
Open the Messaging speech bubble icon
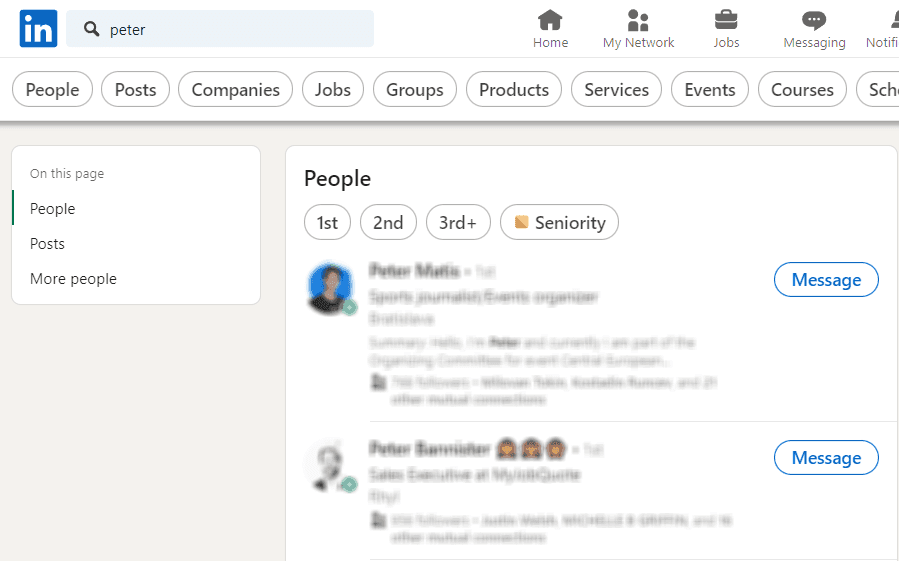(x=814, y=21)
